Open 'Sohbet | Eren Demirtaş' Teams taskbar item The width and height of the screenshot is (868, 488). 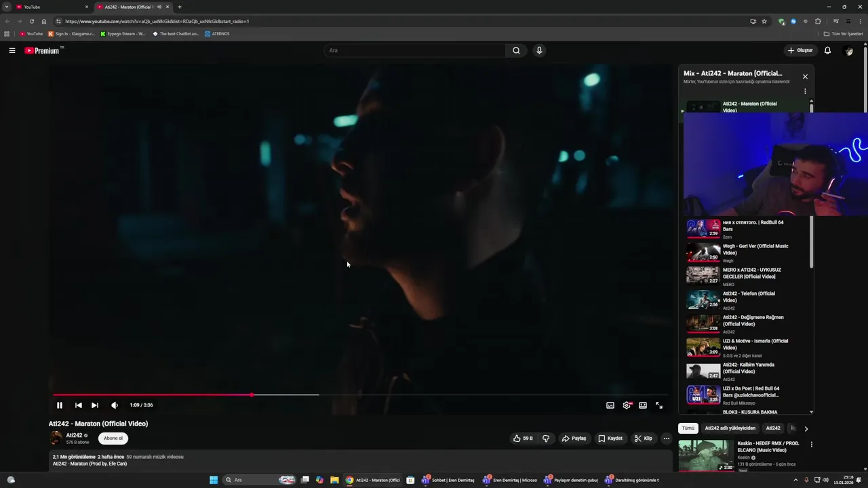click(x=448, y=480)
